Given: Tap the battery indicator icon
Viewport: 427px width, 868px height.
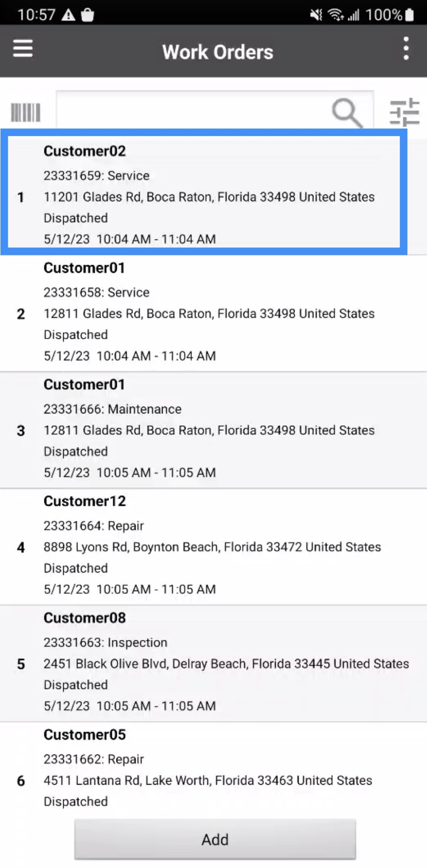Looking at the screenshot, I should pyautogui.click(x=410, y=15).
